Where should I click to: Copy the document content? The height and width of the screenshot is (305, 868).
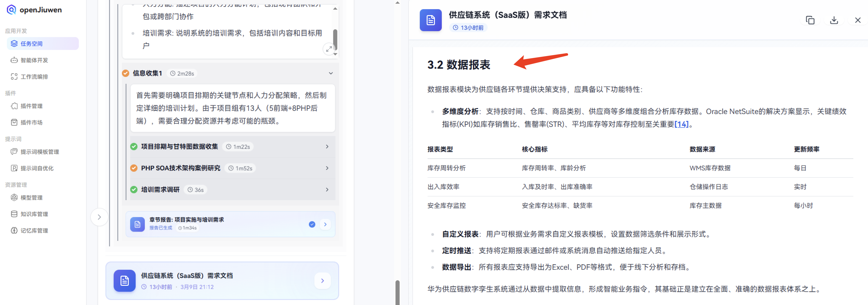[810, 20]
